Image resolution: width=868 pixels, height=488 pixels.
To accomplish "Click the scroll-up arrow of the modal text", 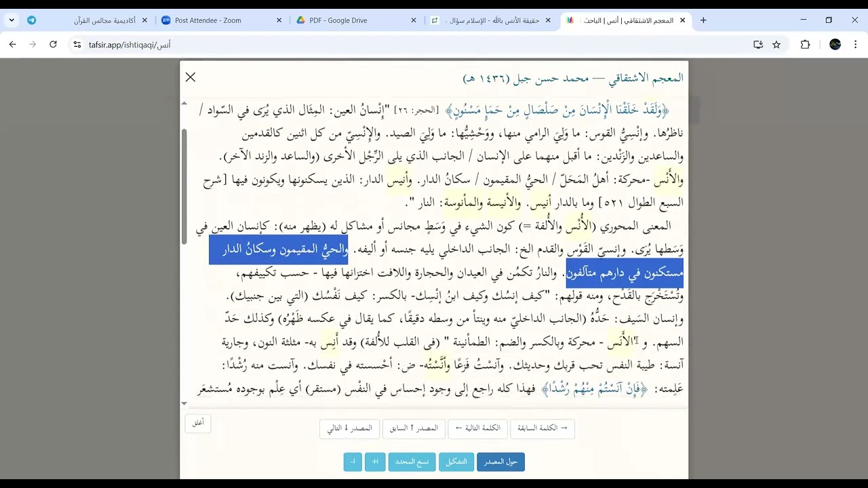I will pyautogui.click(x=184, y=104).
